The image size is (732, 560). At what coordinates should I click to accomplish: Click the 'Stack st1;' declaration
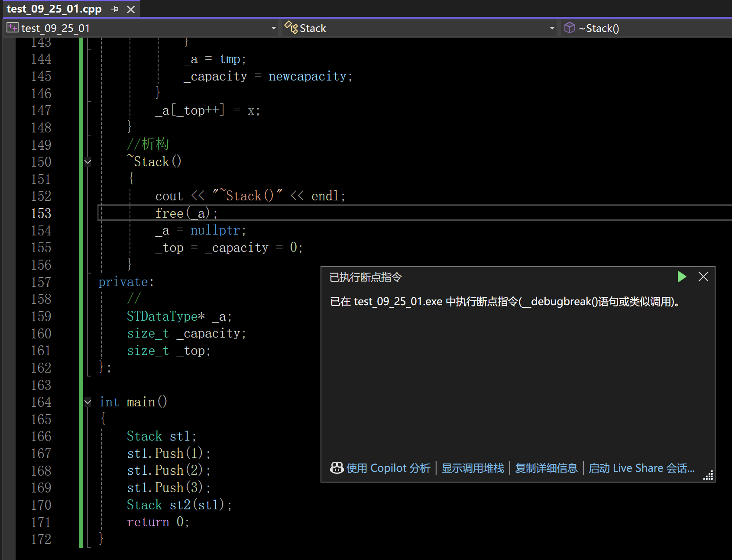(x=162, y=436)
